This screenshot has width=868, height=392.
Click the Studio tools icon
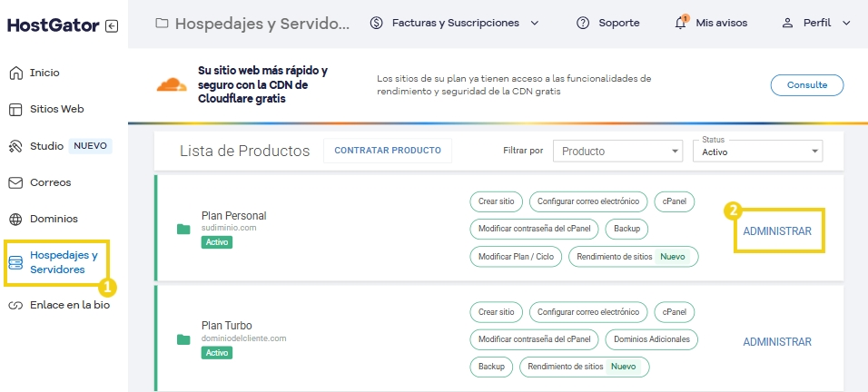pos(16,146)
